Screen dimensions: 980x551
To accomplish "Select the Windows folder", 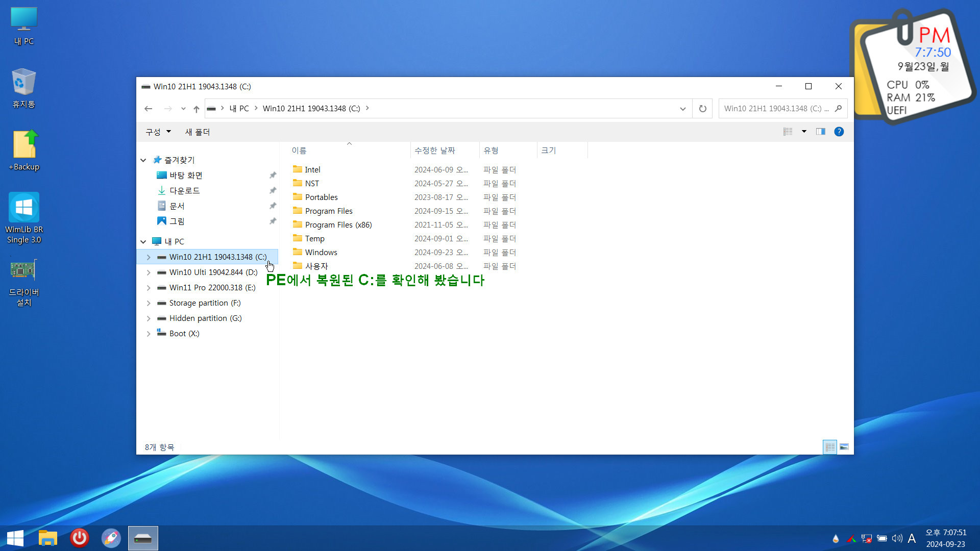I will [x=321, y=253].
